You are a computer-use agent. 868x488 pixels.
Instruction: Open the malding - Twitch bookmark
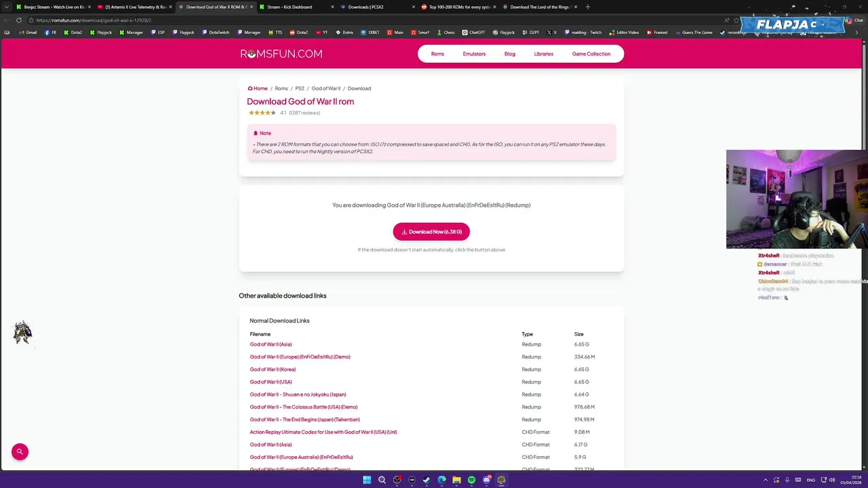[x=583, y=33]
